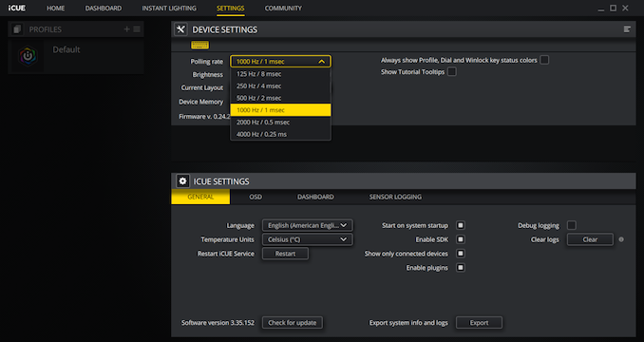Click the Brightness label
Screen dimensions: 644x342
coord(208,75)
